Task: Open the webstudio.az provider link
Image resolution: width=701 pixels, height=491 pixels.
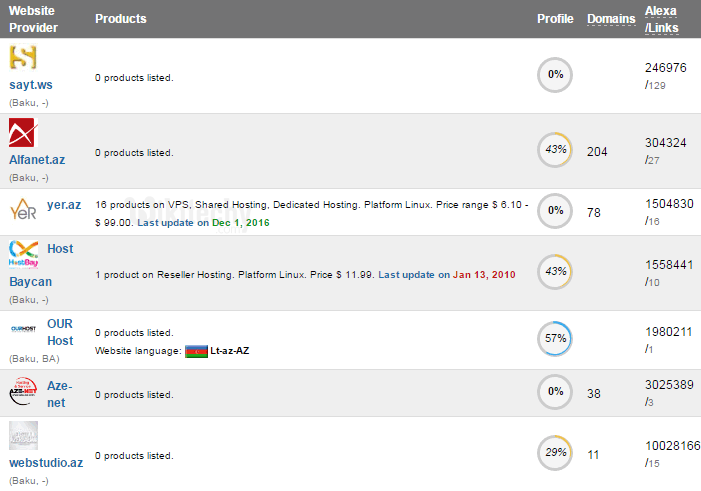Action: (x=46, y=463)
